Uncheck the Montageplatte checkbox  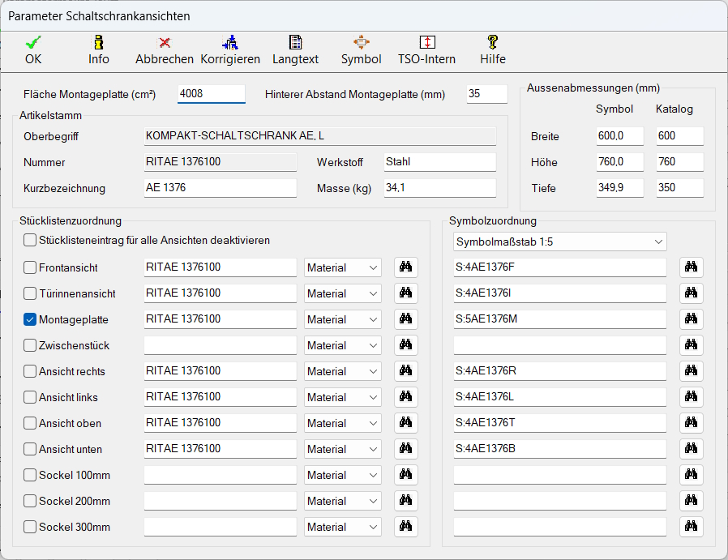(x=30, y=319)
